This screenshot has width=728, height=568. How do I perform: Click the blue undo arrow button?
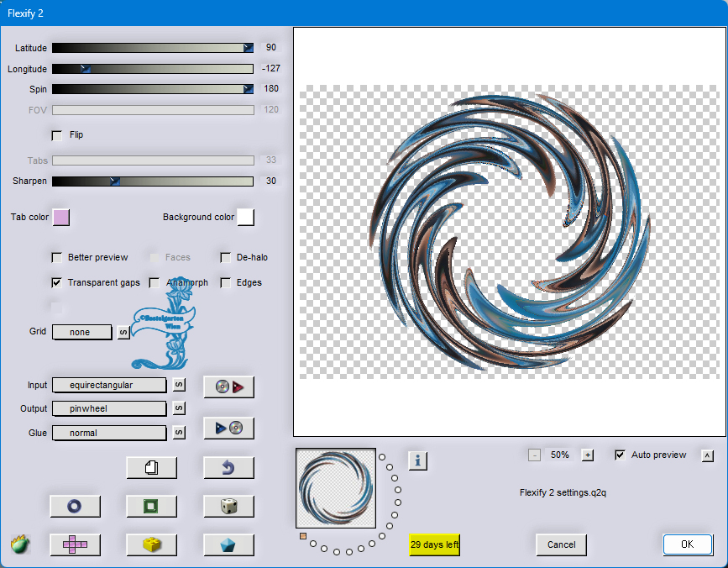pyautogui.click(x=229, y=467)
